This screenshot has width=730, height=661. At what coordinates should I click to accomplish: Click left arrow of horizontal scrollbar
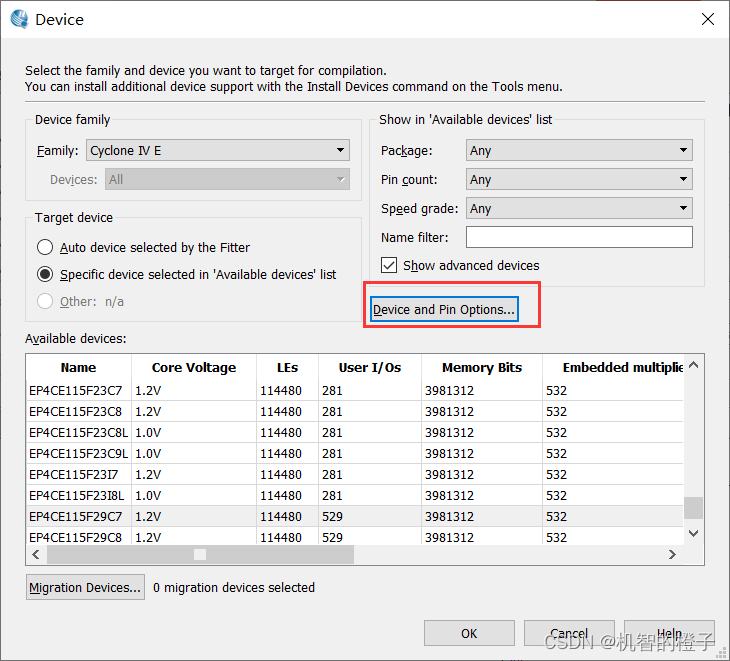[x=36, y=554]
